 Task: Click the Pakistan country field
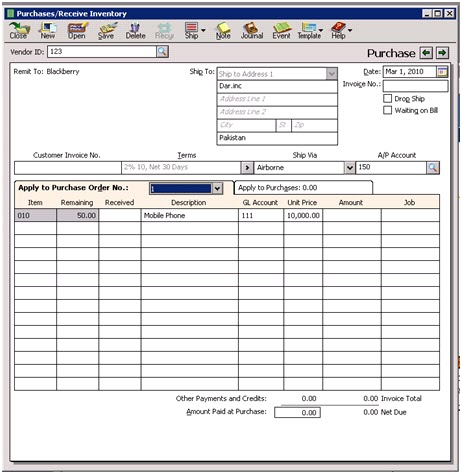tap(277, 138)
